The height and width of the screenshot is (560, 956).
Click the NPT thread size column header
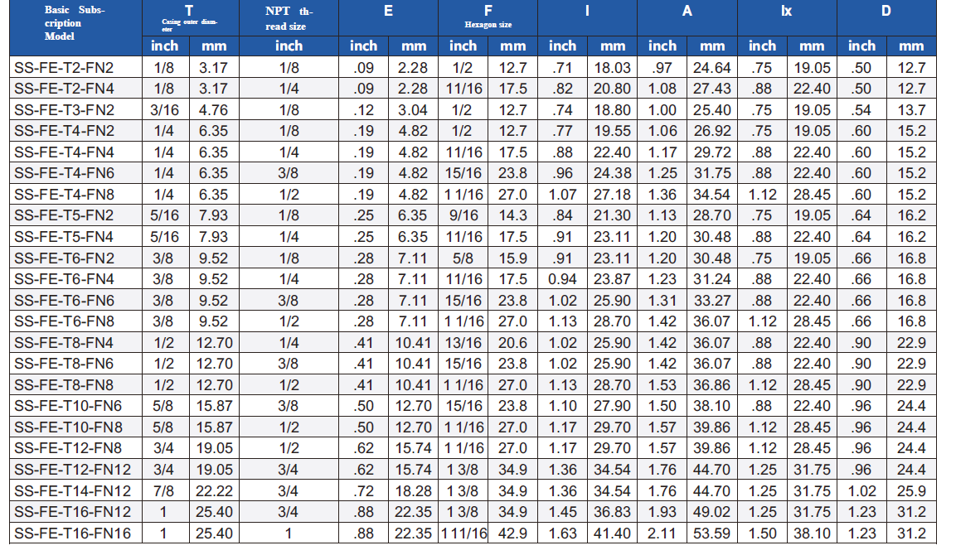pyautogui.click(x=288, y=18)
